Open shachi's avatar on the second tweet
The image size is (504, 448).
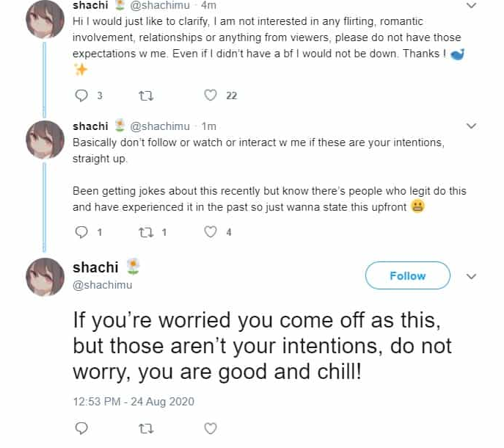(x=45, y=141)
